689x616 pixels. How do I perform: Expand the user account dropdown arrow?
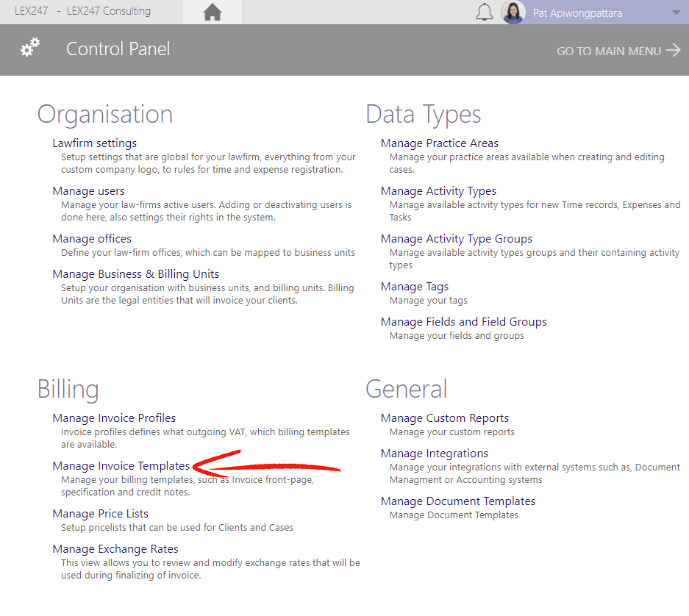(676, 12)
